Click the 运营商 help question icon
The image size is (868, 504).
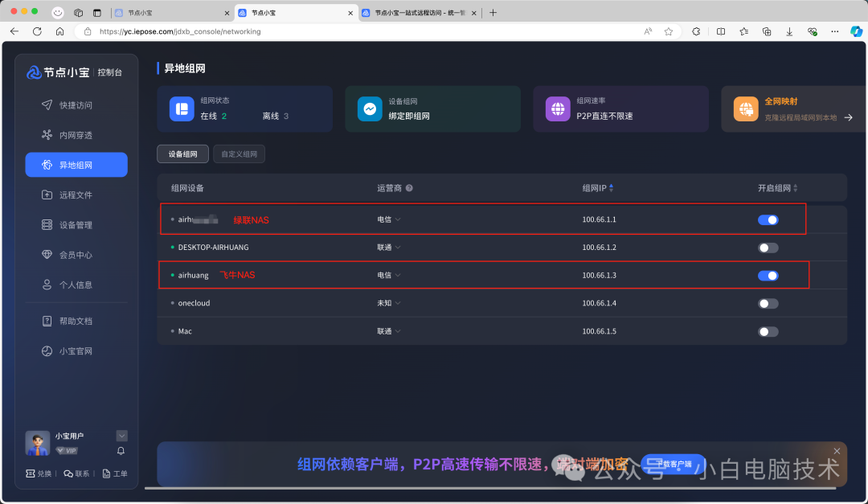[409, 188]
